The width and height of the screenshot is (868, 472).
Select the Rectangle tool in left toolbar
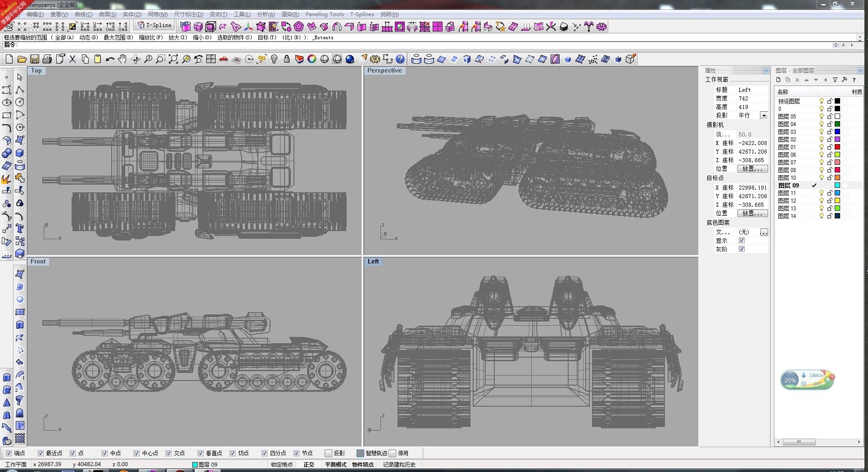[7, 115]
